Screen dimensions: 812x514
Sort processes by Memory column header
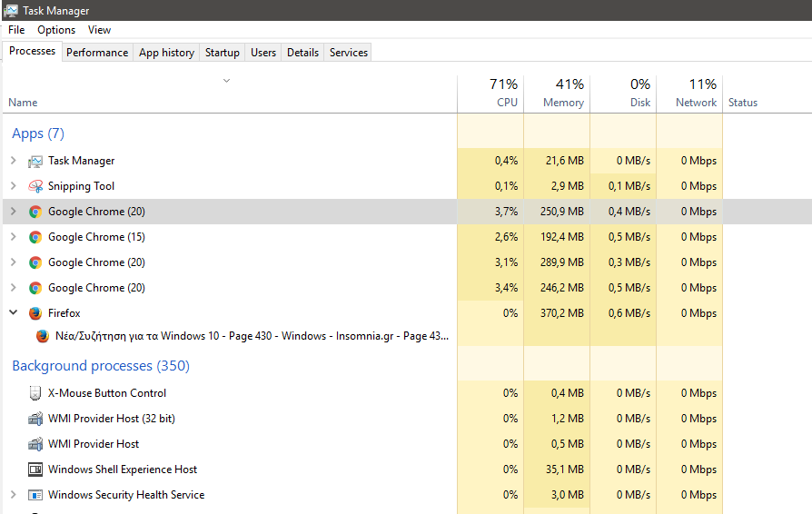pos(557,94)
